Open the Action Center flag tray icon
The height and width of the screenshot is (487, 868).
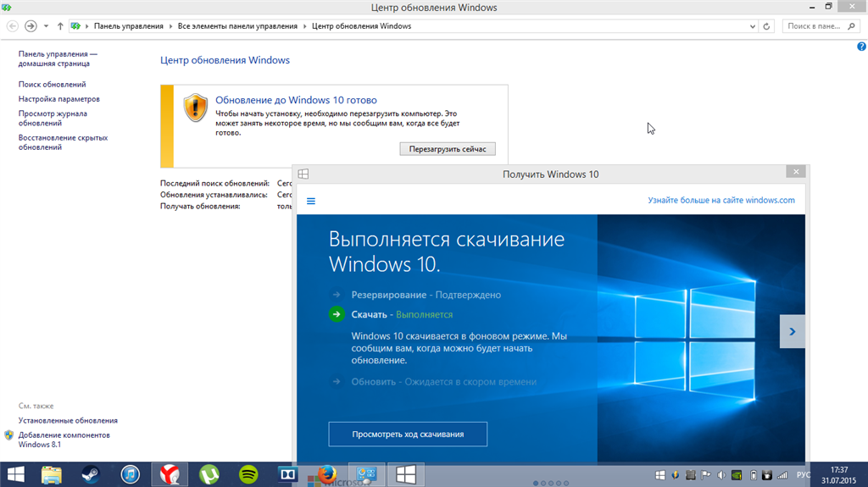705,475
